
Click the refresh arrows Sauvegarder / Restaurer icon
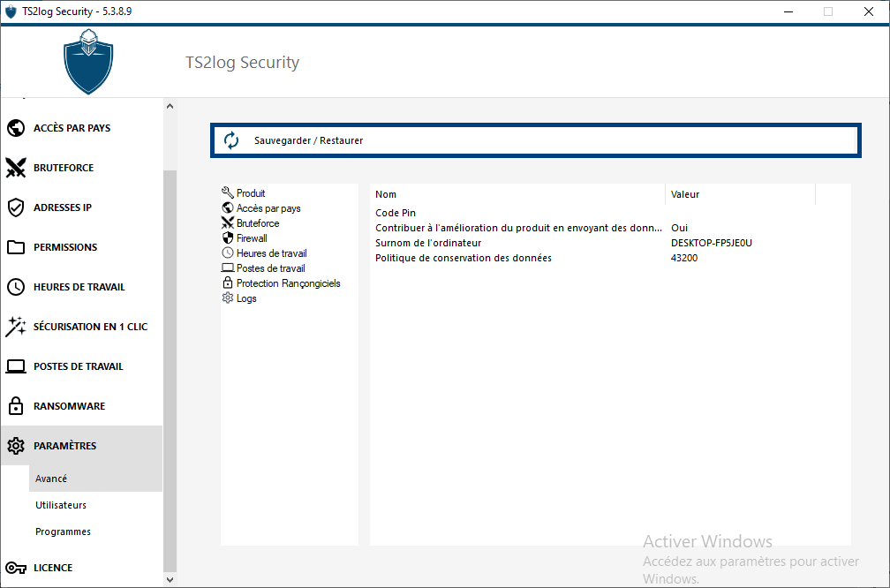231,140
